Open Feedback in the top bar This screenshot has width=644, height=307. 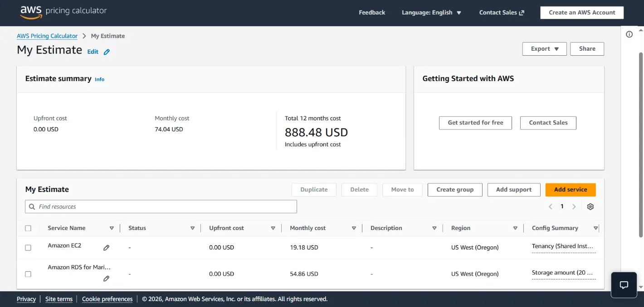(372, 13)
